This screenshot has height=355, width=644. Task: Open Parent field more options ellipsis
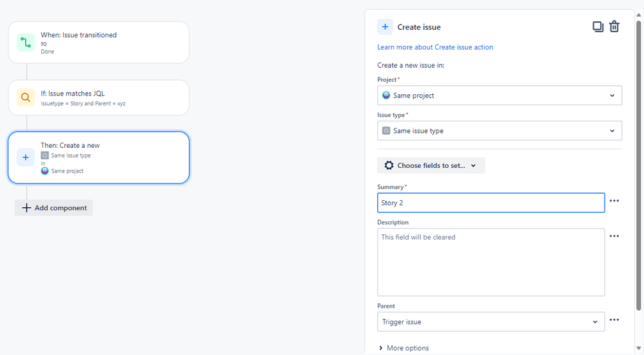(x=614, y=320)
